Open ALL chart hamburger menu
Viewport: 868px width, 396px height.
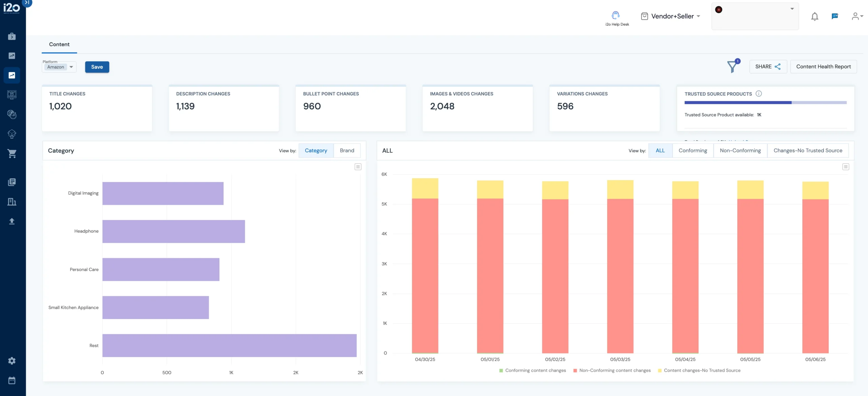[x=846, y=167]
